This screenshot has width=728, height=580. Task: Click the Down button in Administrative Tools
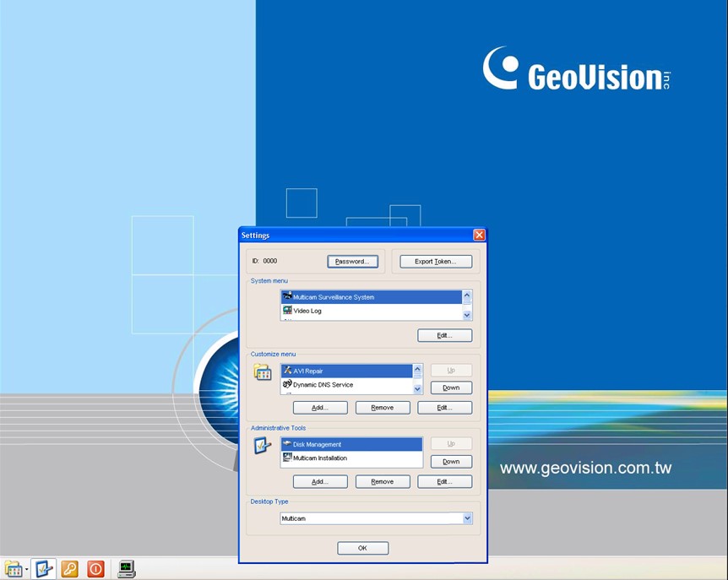tap(451, 461)
